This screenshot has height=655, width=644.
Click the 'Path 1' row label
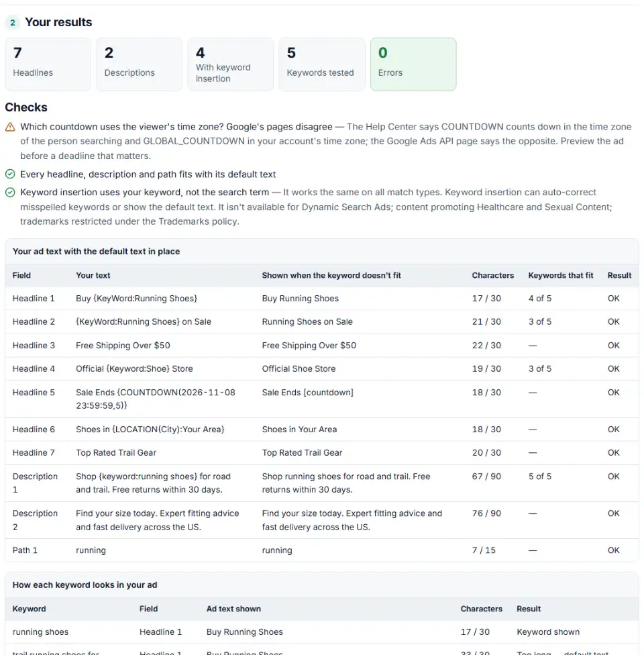25,550
